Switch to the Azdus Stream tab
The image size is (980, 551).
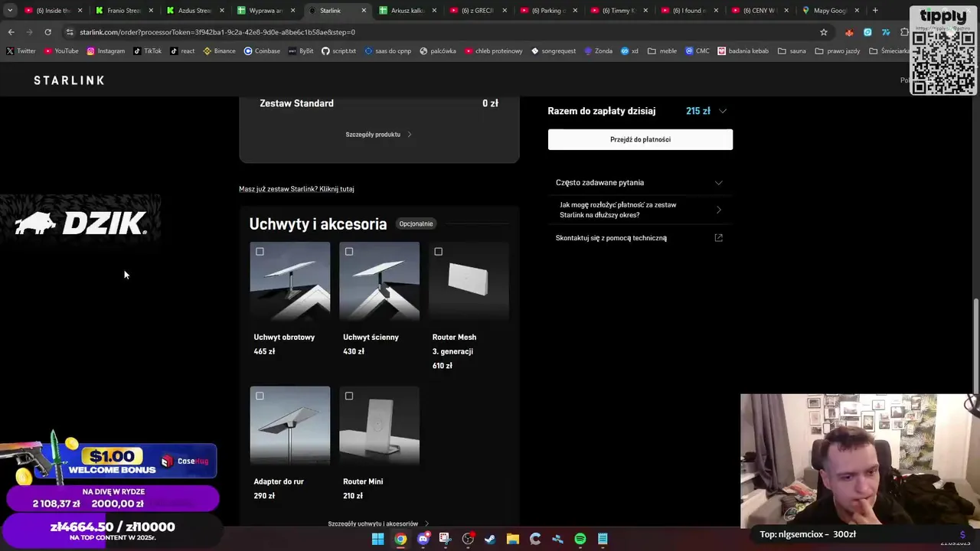click(x=195, y=11)
